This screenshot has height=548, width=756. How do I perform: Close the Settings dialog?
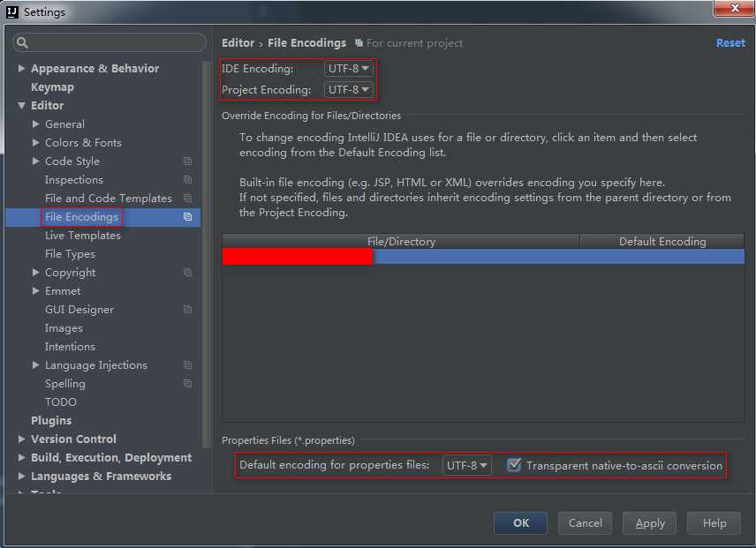pos(734,8)
